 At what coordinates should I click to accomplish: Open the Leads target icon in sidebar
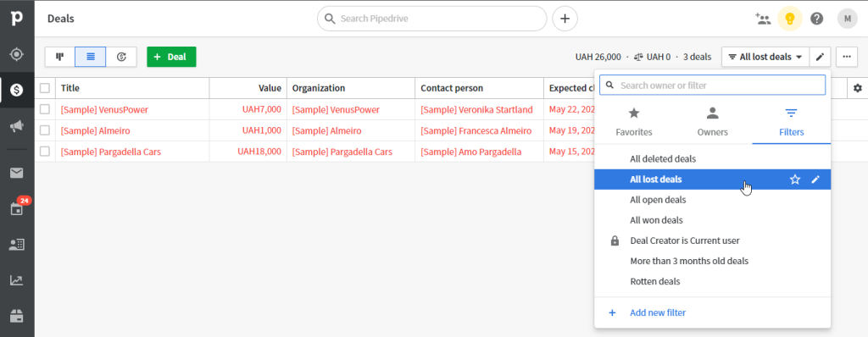coord(17,54)
